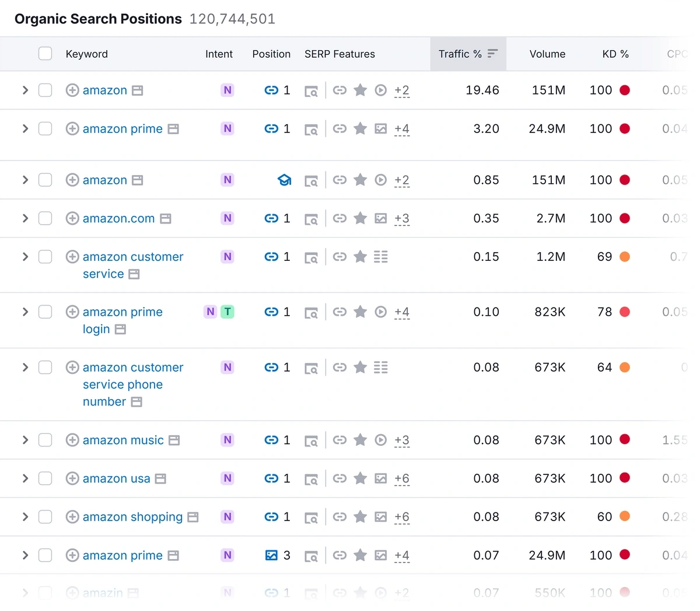Tick the amazon prime login checkbox
700x611 pixels.
(45, 312)
